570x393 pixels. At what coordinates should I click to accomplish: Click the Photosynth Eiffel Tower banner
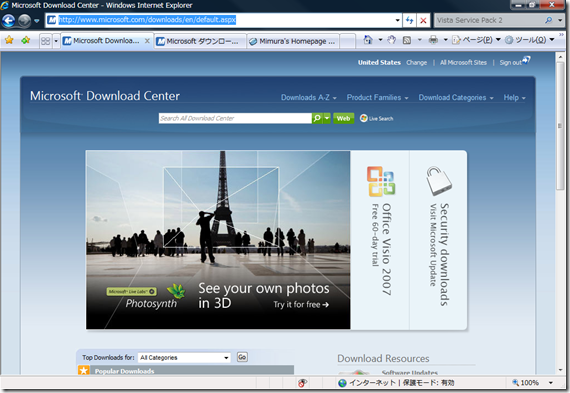point(218,240)
